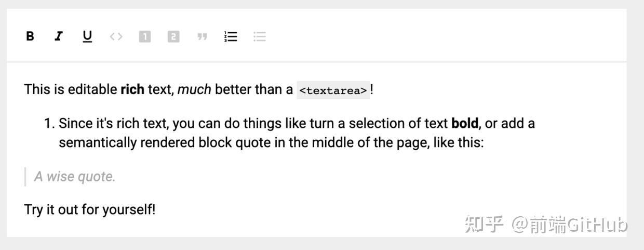
Task: Toggle the numbered list icon
Action: (x=231, y=36)
